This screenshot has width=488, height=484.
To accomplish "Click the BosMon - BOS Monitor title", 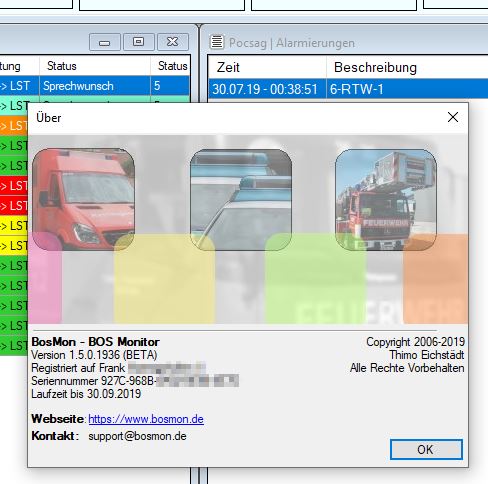I will click(95, 342).
